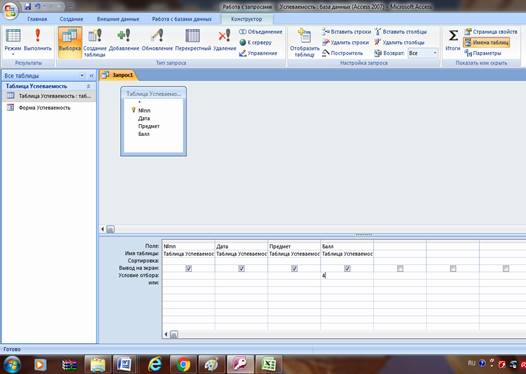
Task: Open the Все таблицы navigation dropdown
Action: (82, 76)
